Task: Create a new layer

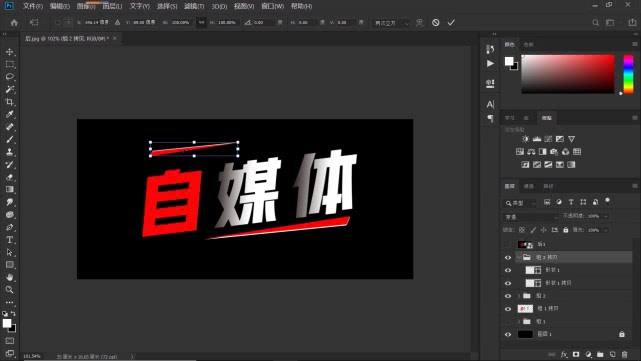Action: click(612, 354)
